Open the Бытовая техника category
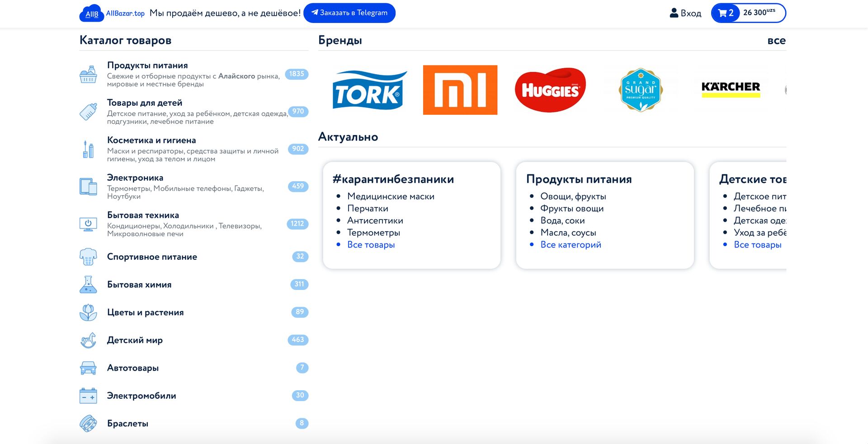 [143, 215]
